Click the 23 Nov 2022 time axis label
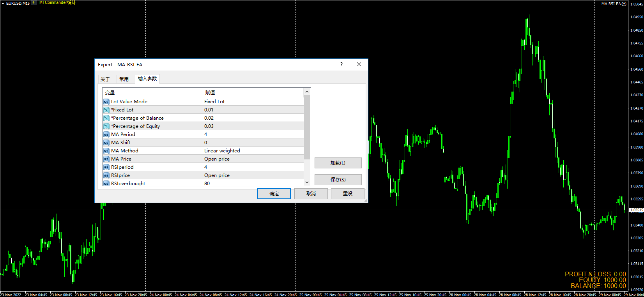This screenshot has height=297, width=644. tap(11, 295)
